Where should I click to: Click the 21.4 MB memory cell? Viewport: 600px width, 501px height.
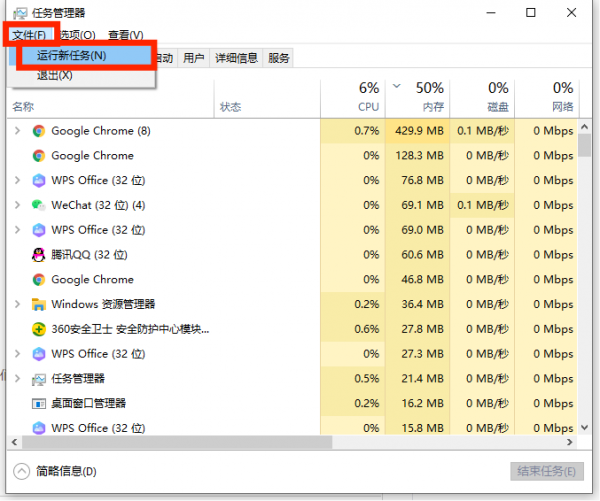(417, 379)
